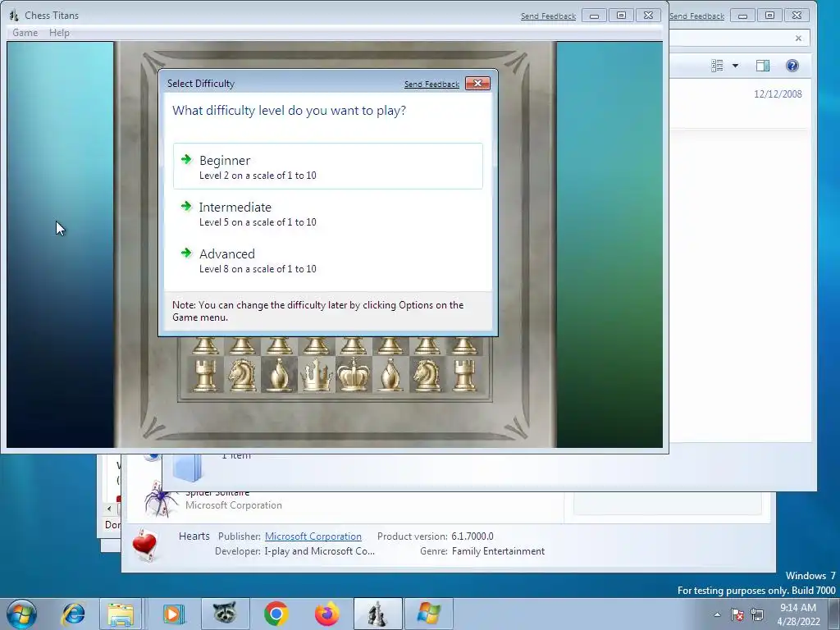
Task: Open the help icon in Explorer window
Action: coord(792,66)
